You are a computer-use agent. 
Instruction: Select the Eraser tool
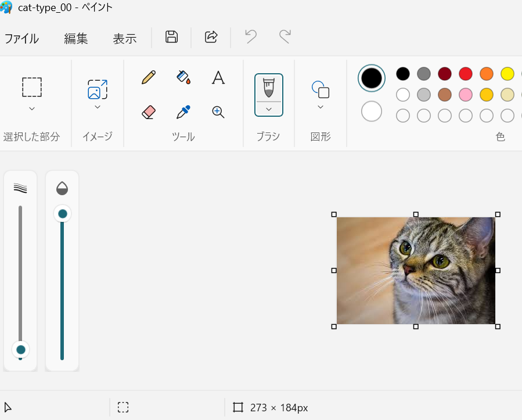(x=149, y=112)
